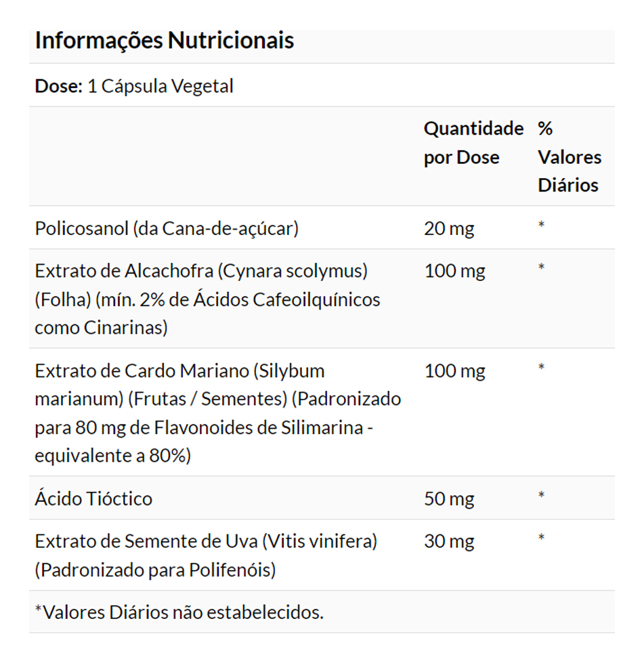
Task: Click the Quantidade por Dose column header
Action: pyautogui.click(x=473, y=143)
